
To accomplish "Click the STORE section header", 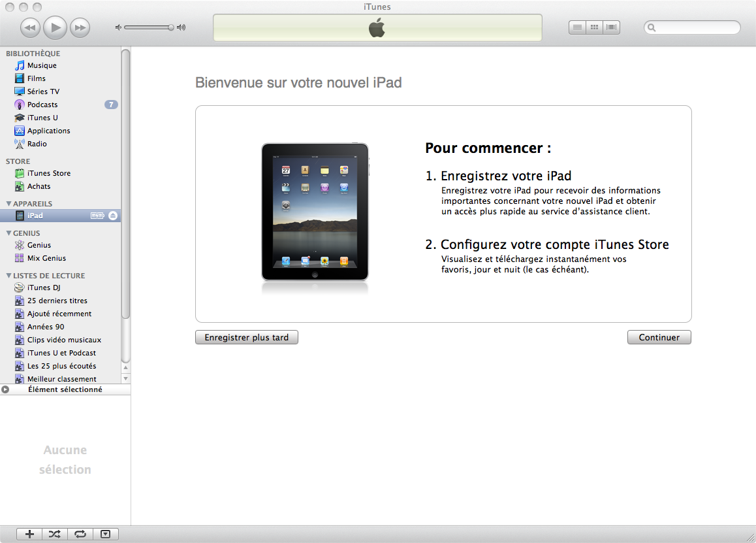I will point(18,161).
